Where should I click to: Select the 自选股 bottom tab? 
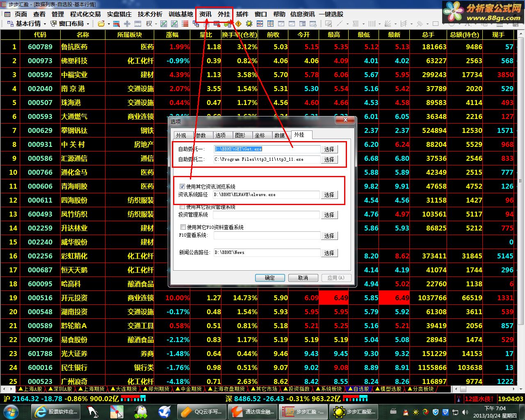click(358, 389)
